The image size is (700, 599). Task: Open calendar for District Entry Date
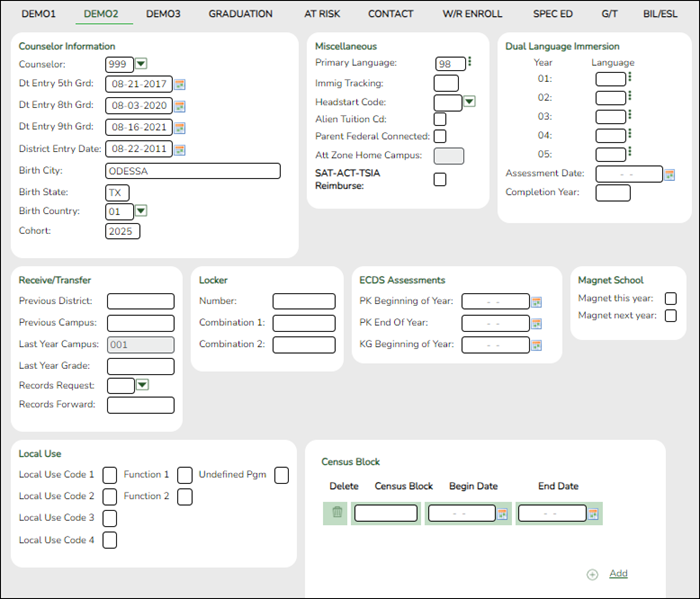179,150
